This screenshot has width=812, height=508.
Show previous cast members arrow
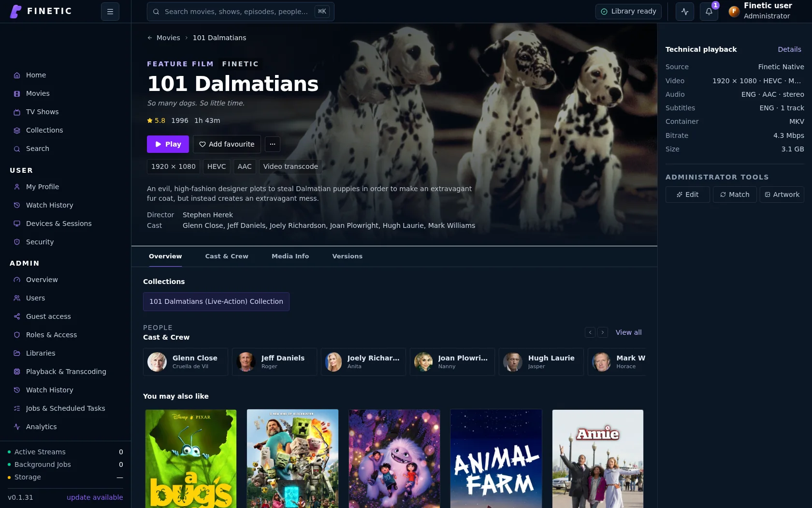pos(590,332)
